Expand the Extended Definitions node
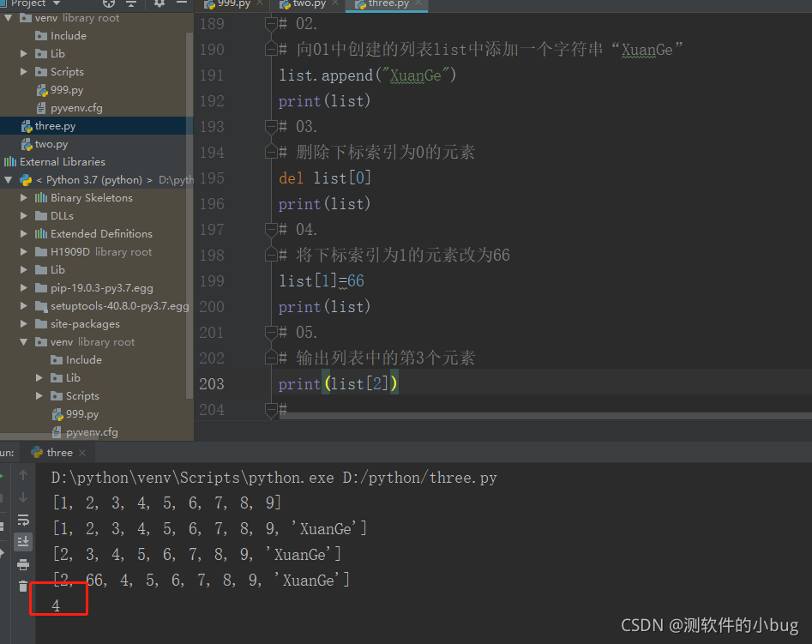The image size is (812, 644). pyautogui.click(x=23, y=233)
